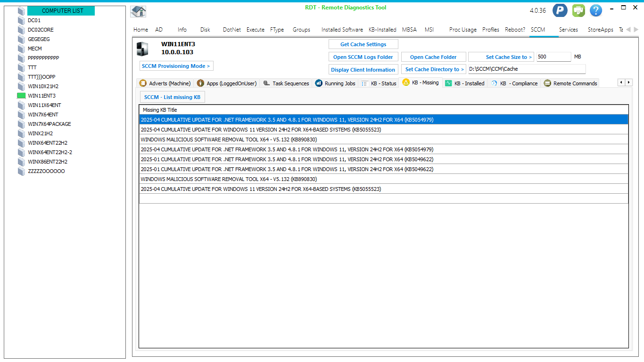Click the GEGEGEG computer icon
Screen dimensions: 644x362
pyautogui.click(x=21, y=39)
